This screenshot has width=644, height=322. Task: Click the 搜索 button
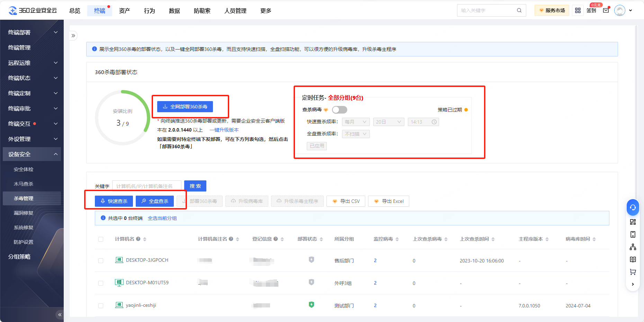tap(195, 186)
